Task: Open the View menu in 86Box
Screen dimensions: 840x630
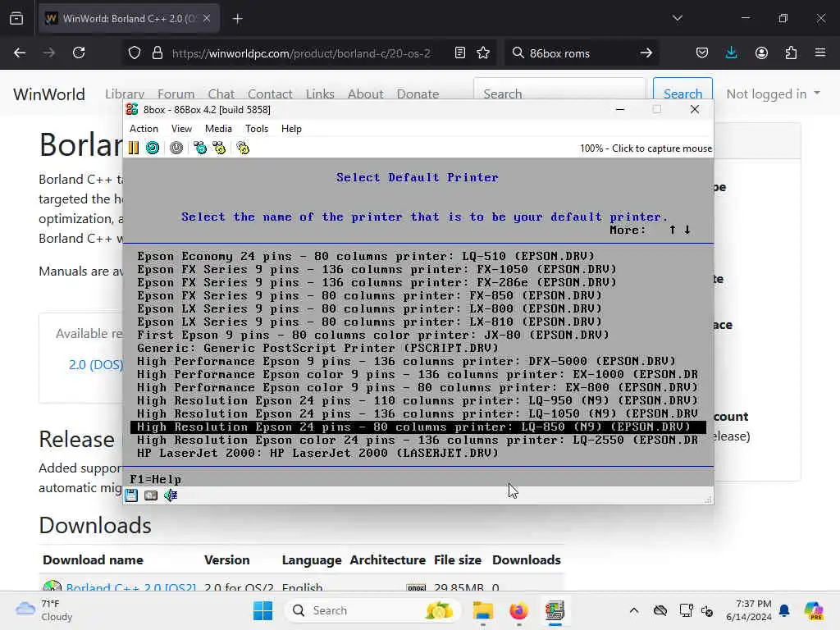Action: [181, 129]
